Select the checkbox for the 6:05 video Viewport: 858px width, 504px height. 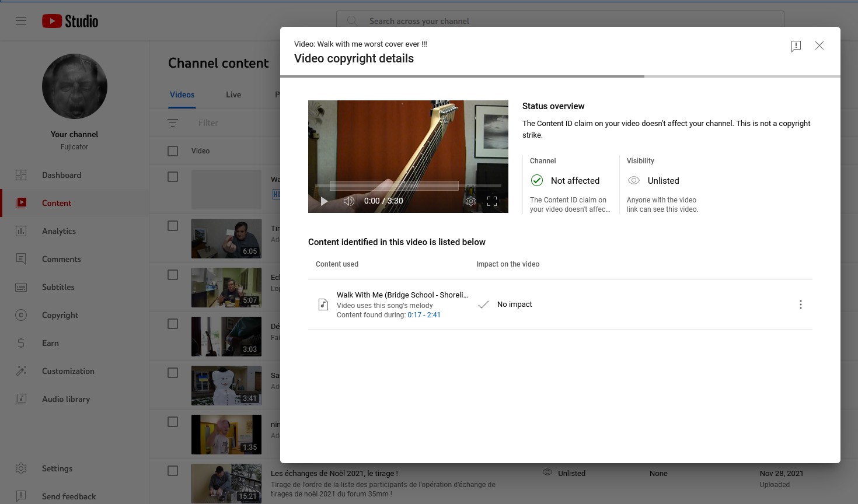[173, 226]
